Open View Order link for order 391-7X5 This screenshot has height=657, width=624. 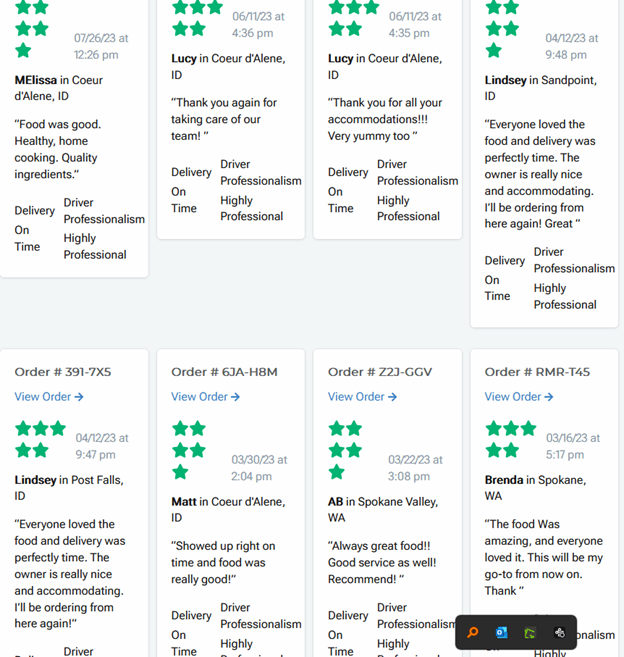(x=49, y=397)
